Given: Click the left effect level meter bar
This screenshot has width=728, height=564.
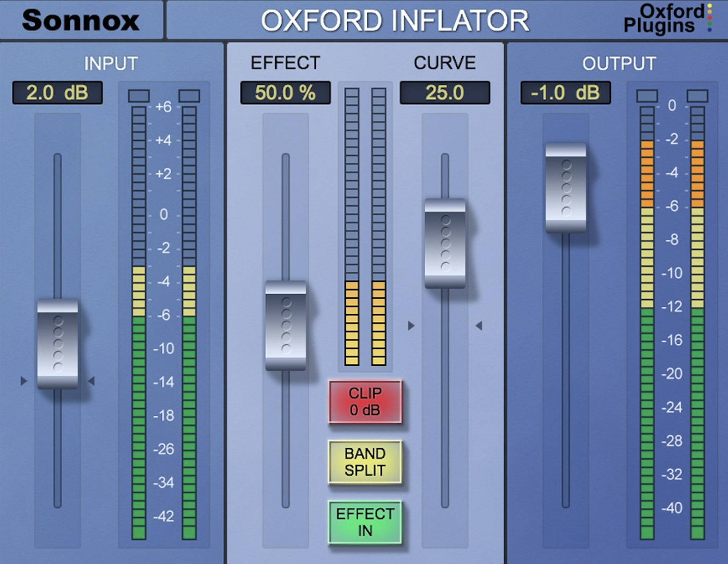Looking at the screenshot, I should [352, 226].
